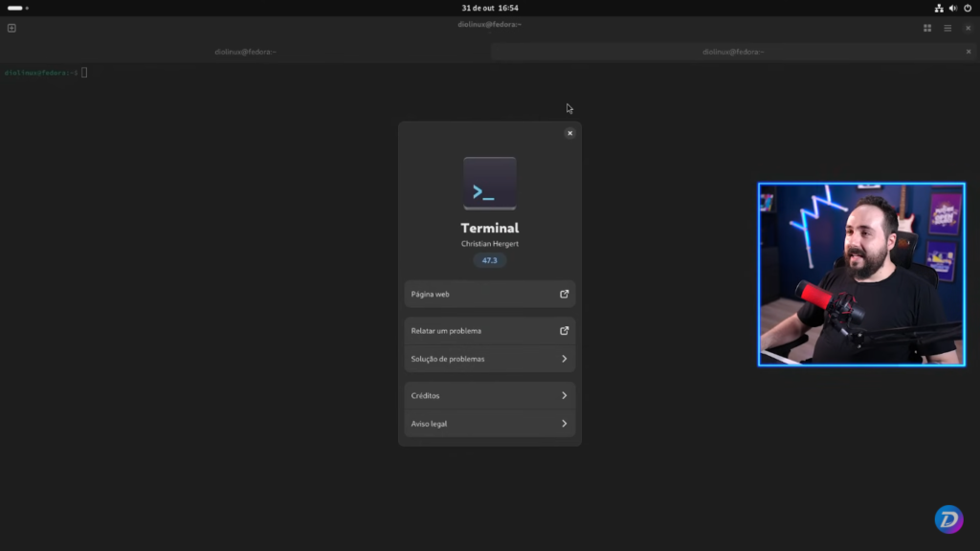Open terminal hamburger menu

click(947, 28)
